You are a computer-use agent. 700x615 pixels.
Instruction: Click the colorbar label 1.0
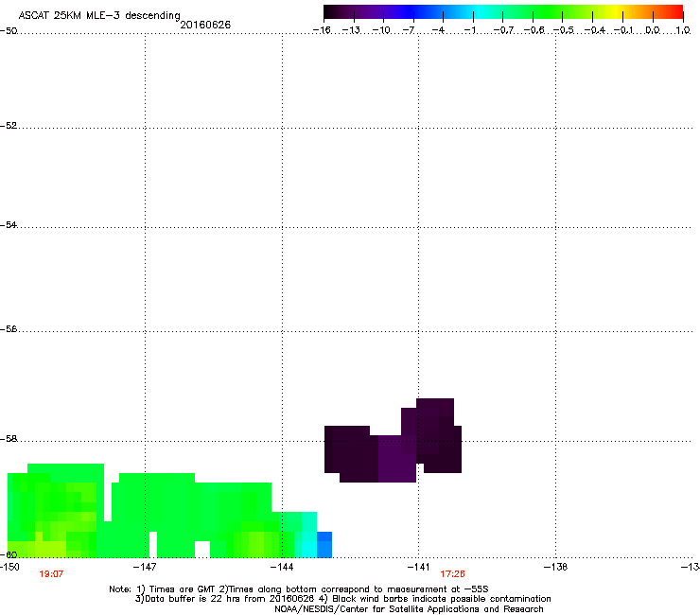click(683, 30)
